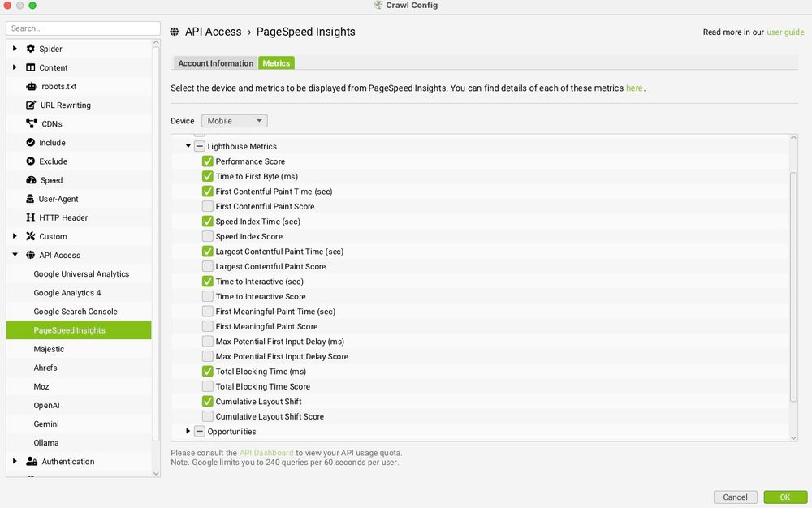
Task: Expand the Content tree node
Action: 15,67
